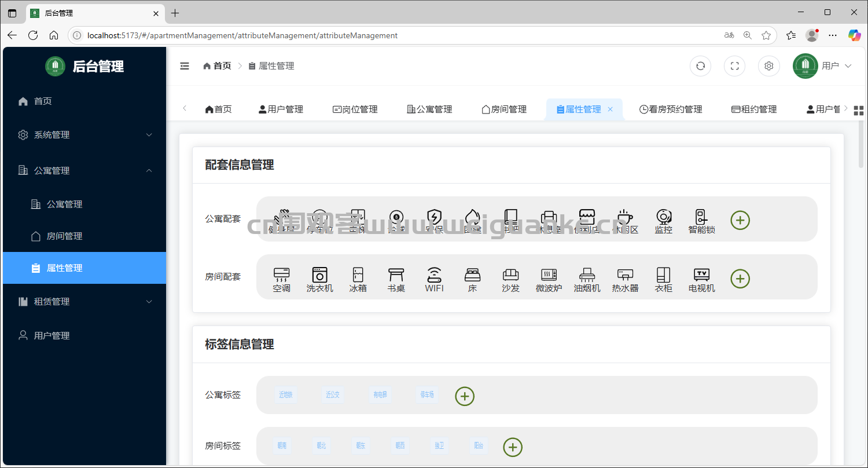This screenshot has width=868, height=468.
Task: Click the 休闲区 coffee cup icon
Action: click(x=626, y=217)
